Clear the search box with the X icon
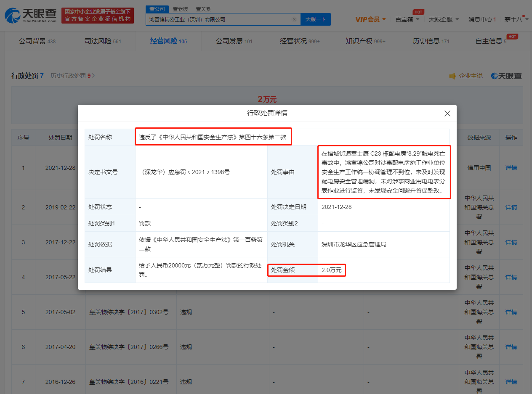This screenshot has height=394, width=532. [x=294, y=19]
